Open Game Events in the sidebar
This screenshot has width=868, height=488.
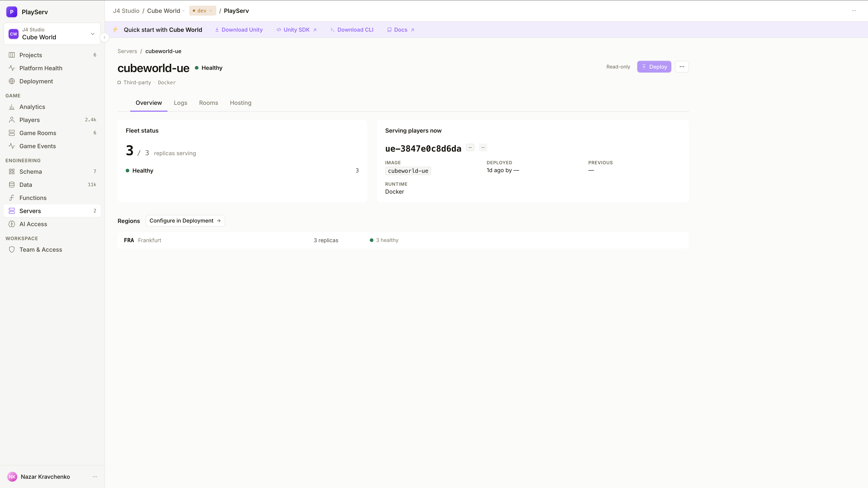click(x=52, y=146)
